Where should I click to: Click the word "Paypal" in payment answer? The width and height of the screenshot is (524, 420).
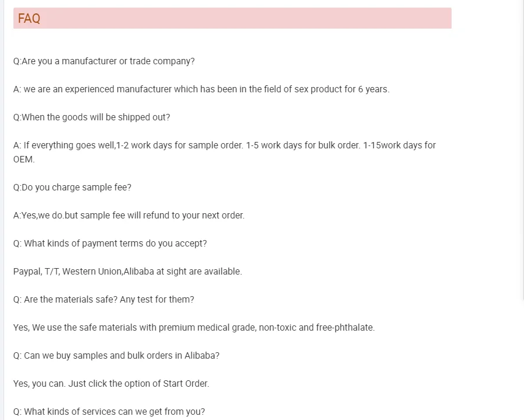(27, 272)
